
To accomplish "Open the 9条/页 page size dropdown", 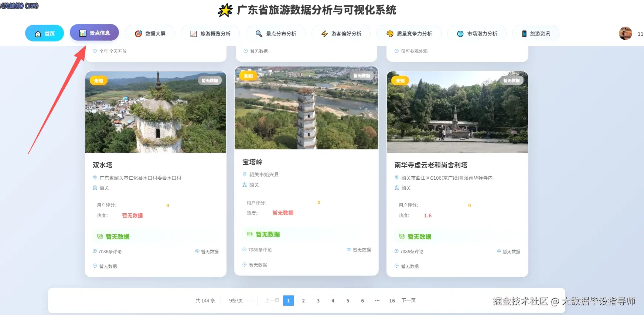I will tap(239, 301).
